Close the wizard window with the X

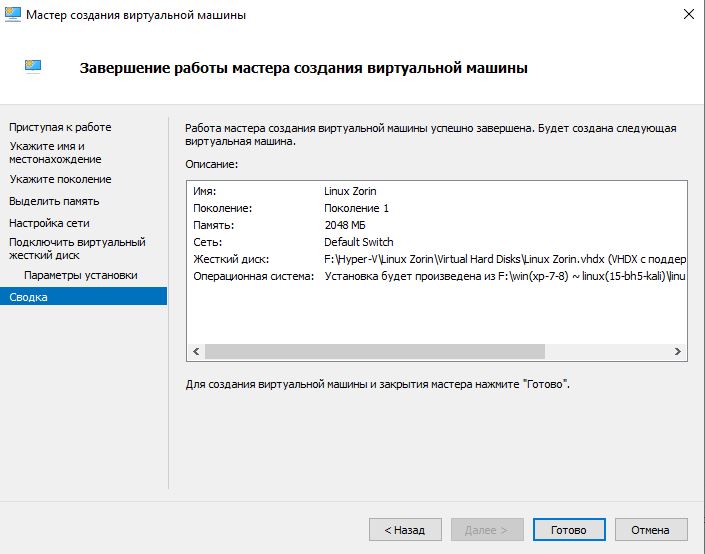coord(688,14)
